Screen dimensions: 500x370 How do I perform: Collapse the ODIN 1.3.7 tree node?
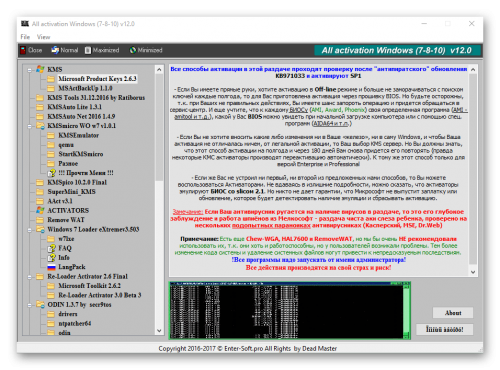30,305
